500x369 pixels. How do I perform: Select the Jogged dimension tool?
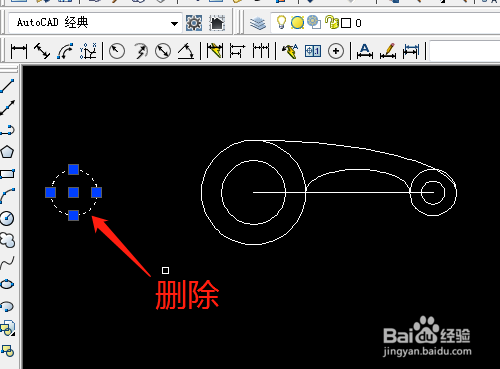141,51
